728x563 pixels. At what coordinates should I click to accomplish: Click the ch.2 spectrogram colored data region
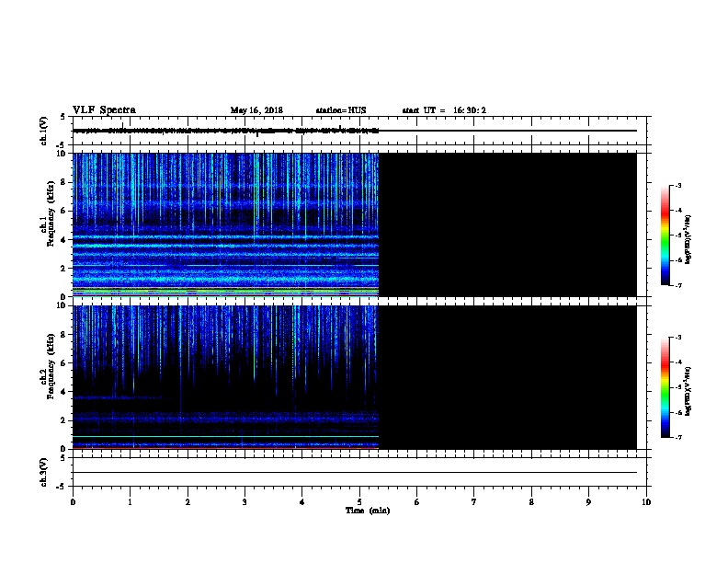(x=225, y=377)
